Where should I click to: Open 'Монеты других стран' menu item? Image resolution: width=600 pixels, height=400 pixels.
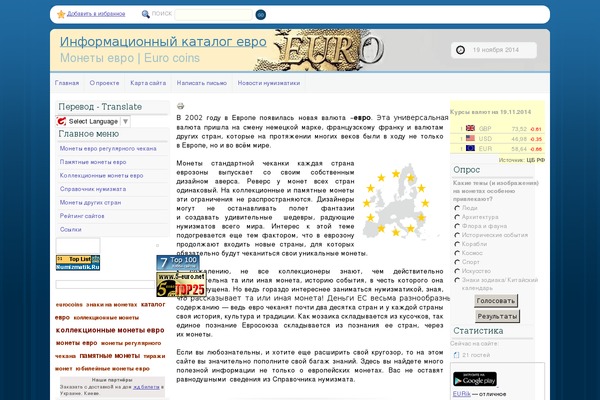90,202
